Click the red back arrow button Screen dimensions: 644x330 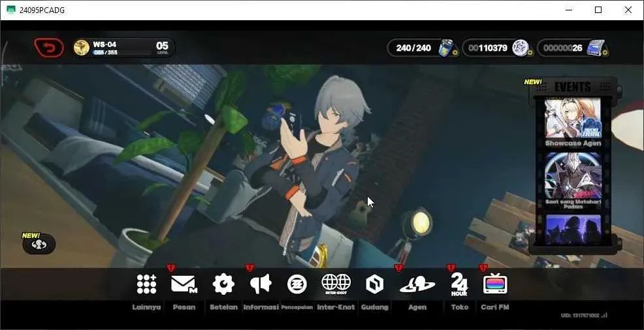(x=49, y=48)
